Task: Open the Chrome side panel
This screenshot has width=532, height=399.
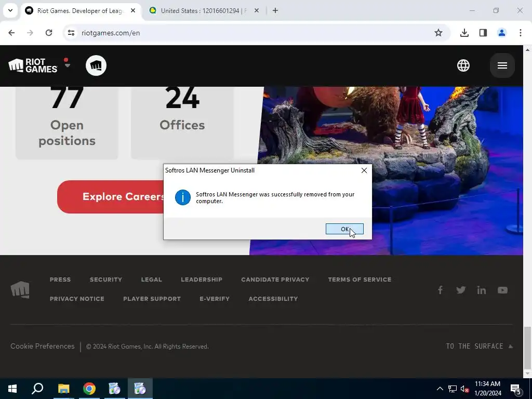Action: tap(483, 33)
